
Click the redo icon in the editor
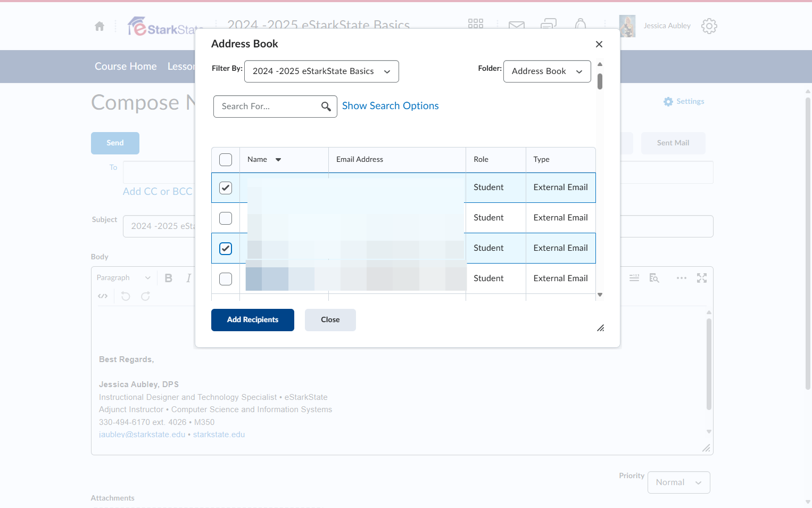pos(145,296)
